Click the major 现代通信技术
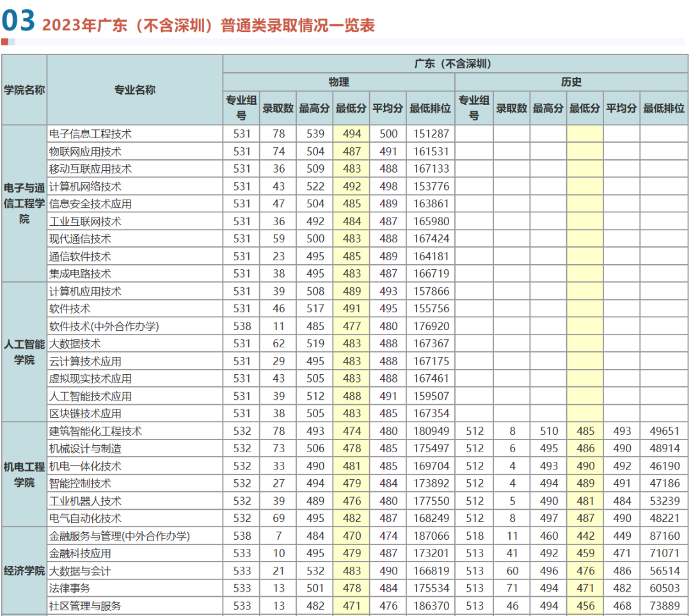This screenshot has height=616, width=691. coord(80,239)
